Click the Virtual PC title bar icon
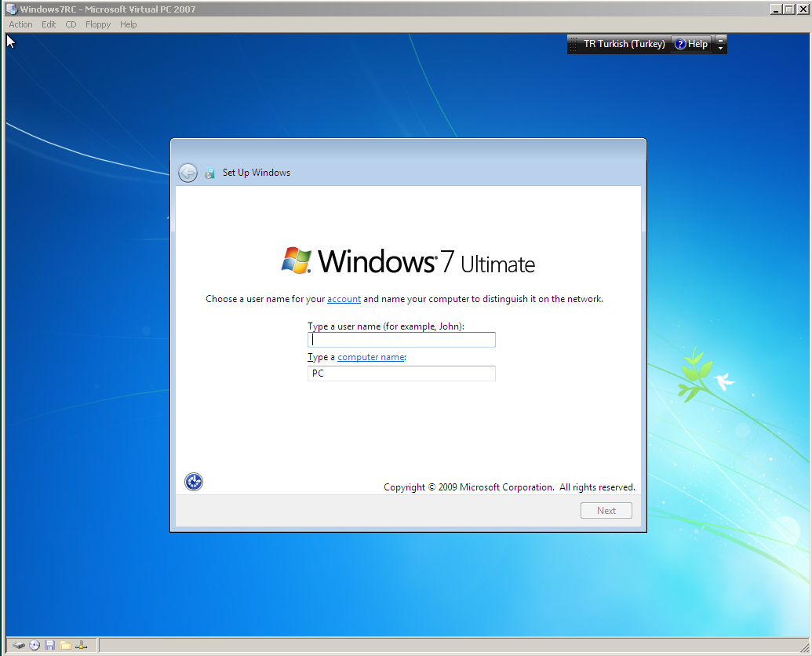Image resolution: width=812 pixels, height=656 pixels. (x=12, y=9)
